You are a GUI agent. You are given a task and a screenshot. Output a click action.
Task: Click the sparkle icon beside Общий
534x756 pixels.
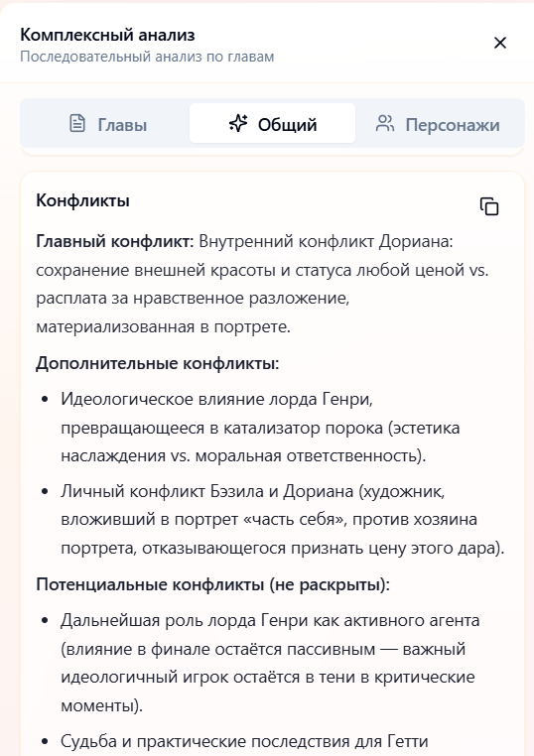[x=238, y=123]
